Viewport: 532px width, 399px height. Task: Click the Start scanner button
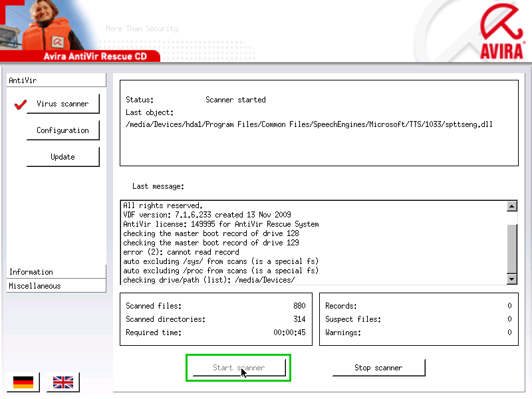point(239,368)
